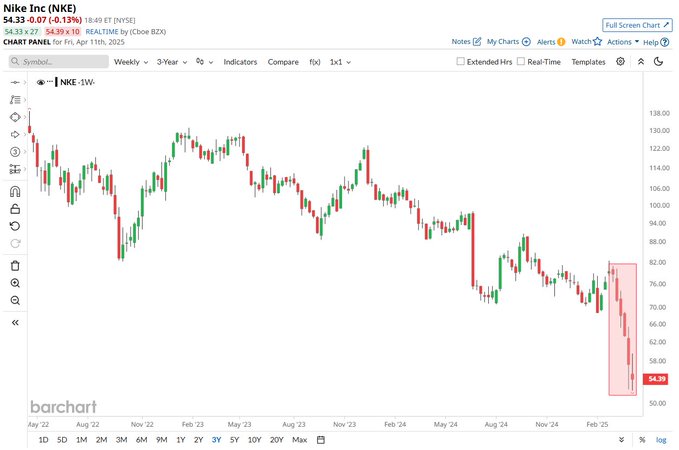Open chart settings gear icon
Image resolution: width=679 pixels, height=450 pixels.
[620, 62]
